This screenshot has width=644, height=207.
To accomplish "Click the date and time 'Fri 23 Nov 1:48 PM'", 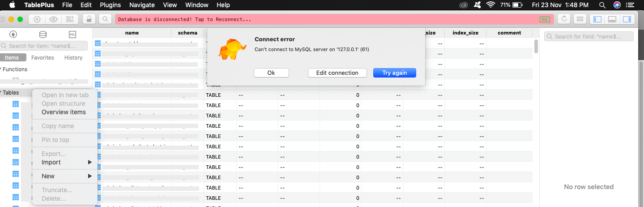I will [560, 5].
